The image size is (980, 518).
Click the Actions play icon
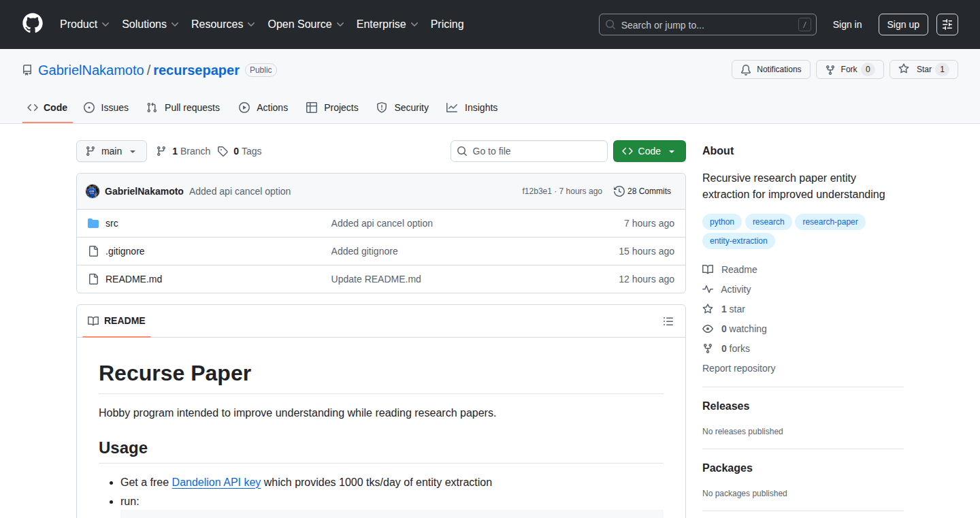244,108
